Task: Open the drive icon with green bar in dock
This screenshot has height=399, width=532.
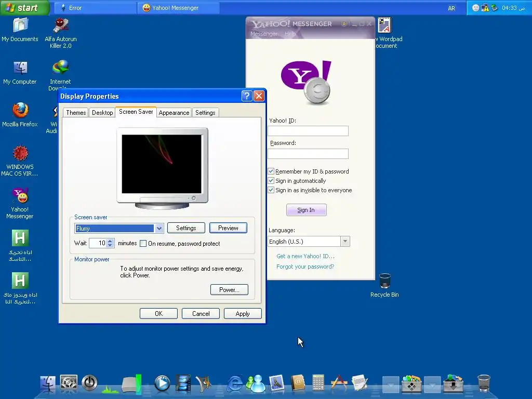Action: coord(131,384)
